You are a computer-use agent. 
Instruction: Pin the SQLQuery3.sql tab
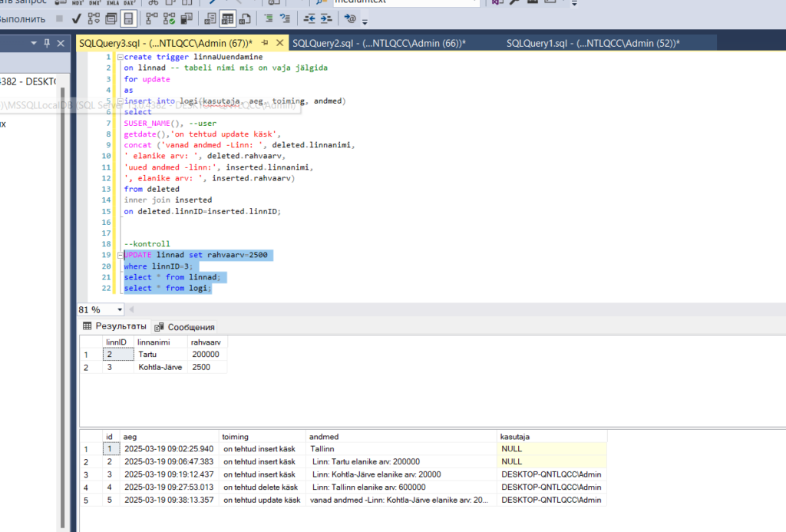pos(265,43)
